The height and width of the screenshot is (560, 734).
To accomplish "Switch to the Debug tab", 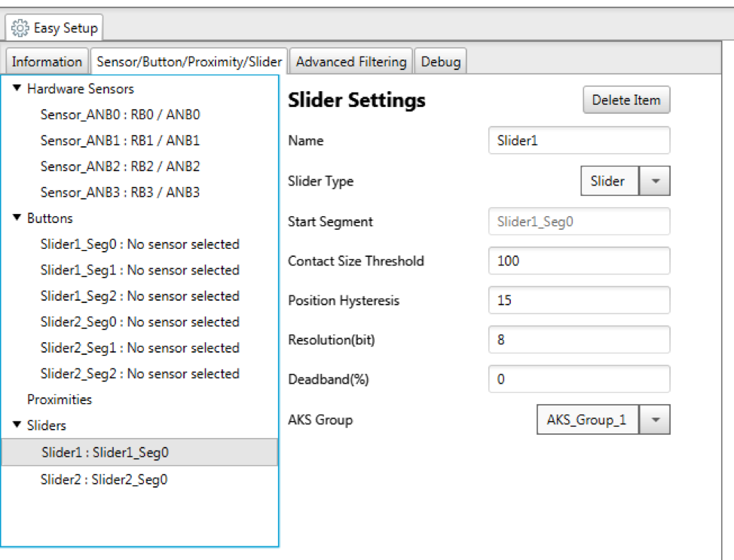I will point(440,61).
